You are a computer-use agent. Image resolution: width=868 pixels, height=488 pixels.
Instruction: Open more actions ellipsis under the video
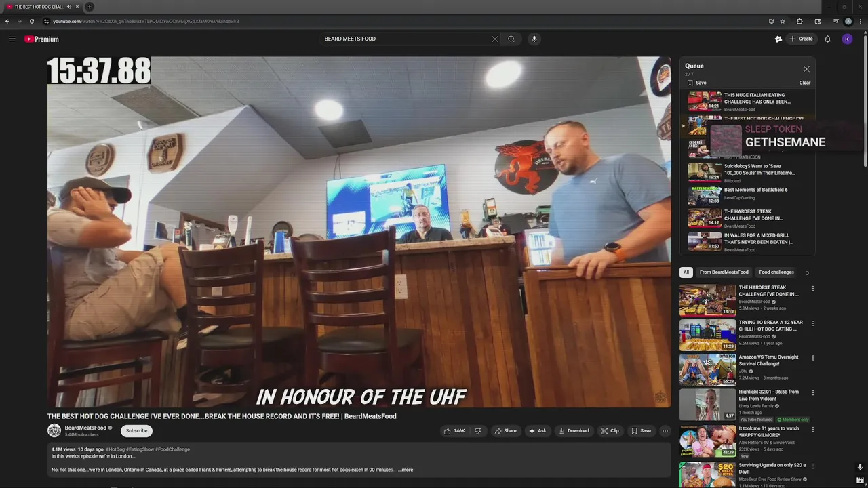click(665, 430)
